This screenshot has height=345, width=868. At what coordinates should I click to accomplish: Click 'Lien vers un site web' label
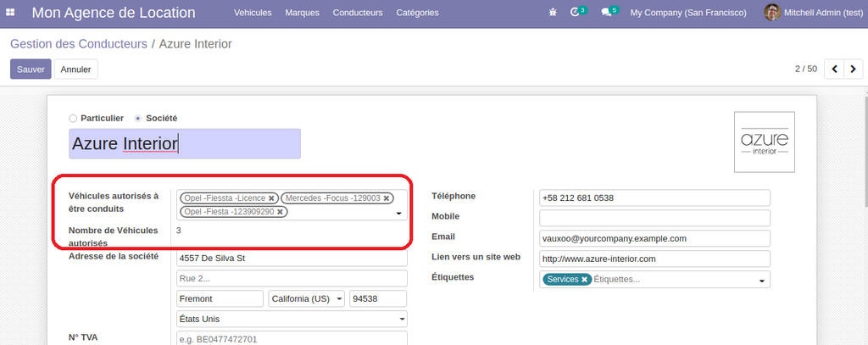[476, 257]
